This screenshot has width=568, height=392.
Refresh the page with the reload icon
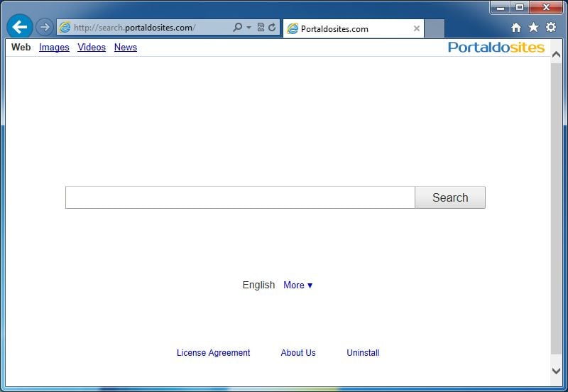(x=272, y=27)
